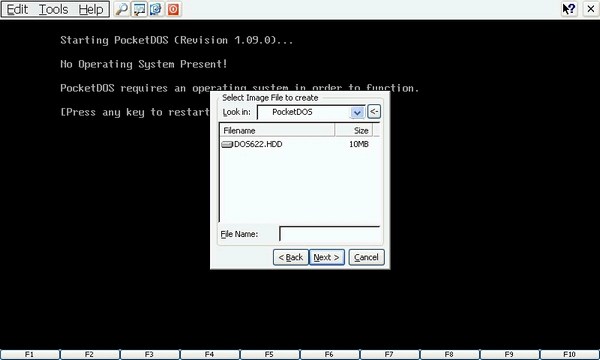Click the Next button
Screen dimensions: 600x360
326,257
